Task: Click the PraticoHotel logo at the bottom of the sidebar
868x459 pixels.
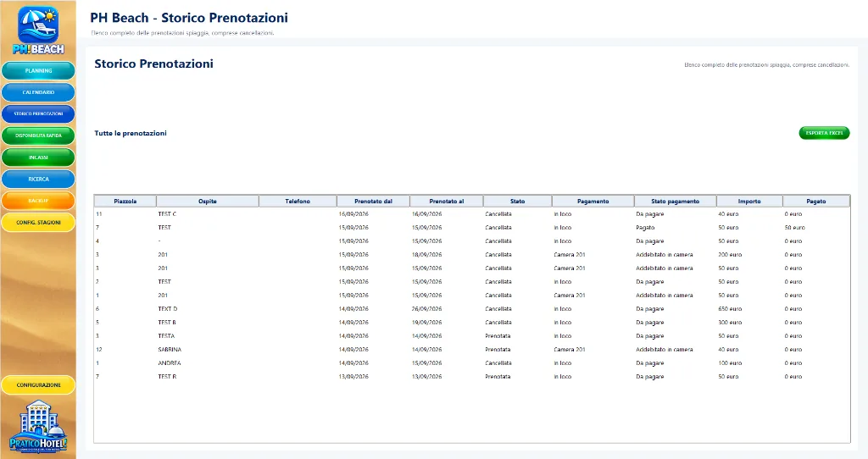Action: click(x=38, y=426)
